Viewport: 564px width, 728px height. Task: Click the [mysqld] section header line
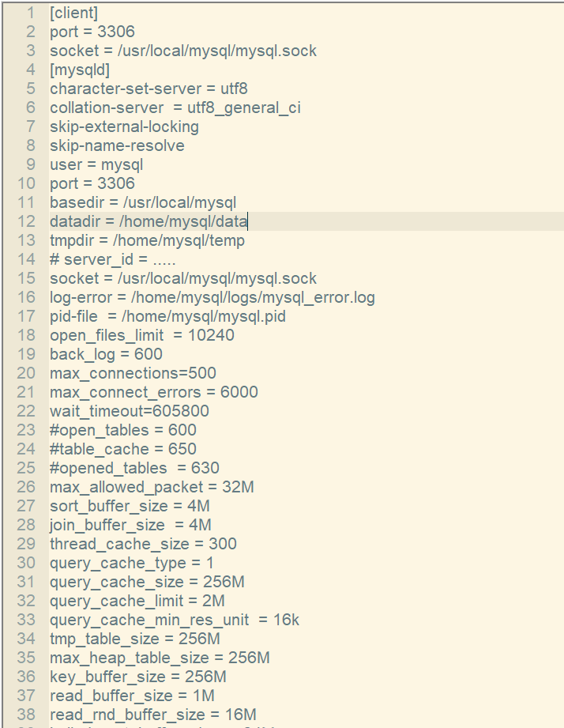pos(80,70)
